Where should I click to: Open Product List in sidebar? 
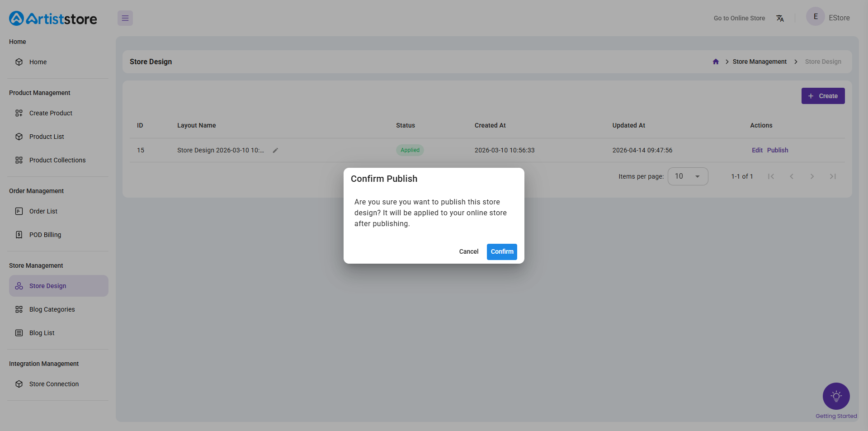(x=59, y=137)
